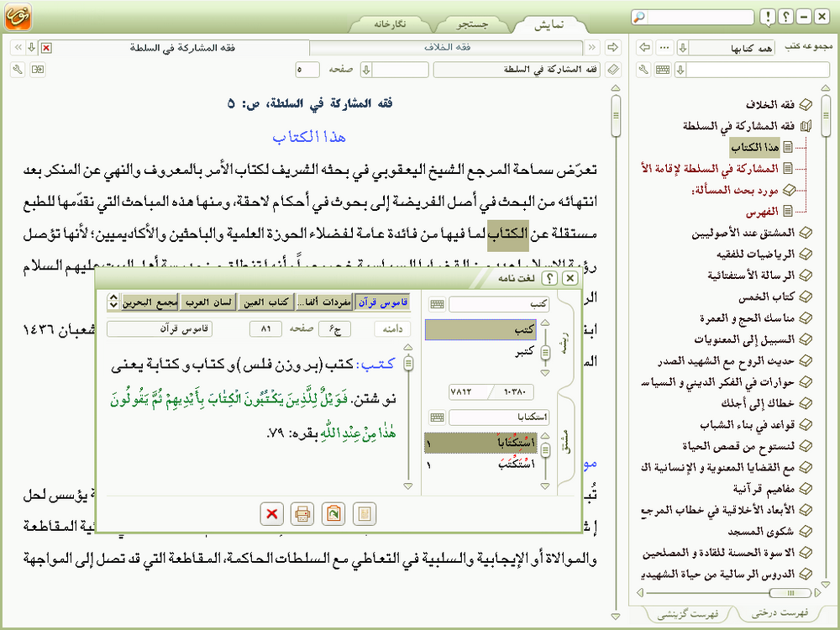The height and width of the screenshot is (630, 840).
Task: Switch to فهرست گزینشی tab at bottom
Action: [689, 614]
